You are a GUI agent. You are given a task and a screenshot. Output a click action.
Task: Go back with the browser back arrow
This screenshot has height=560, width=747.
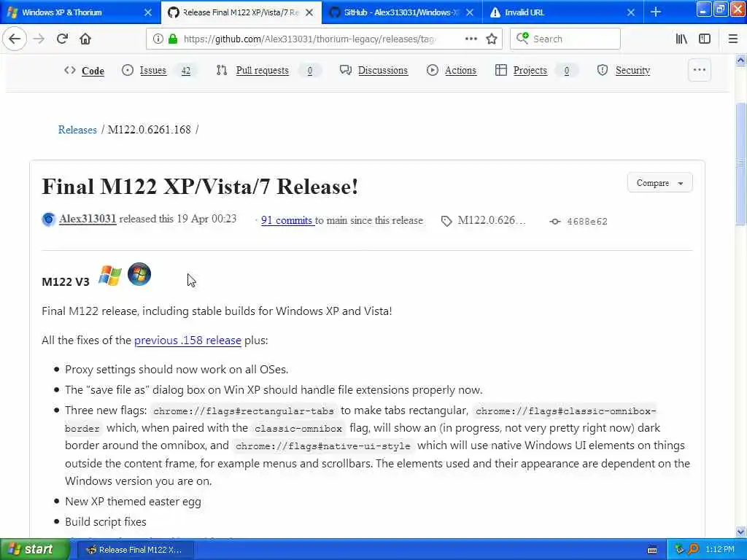tap(15, 39)
